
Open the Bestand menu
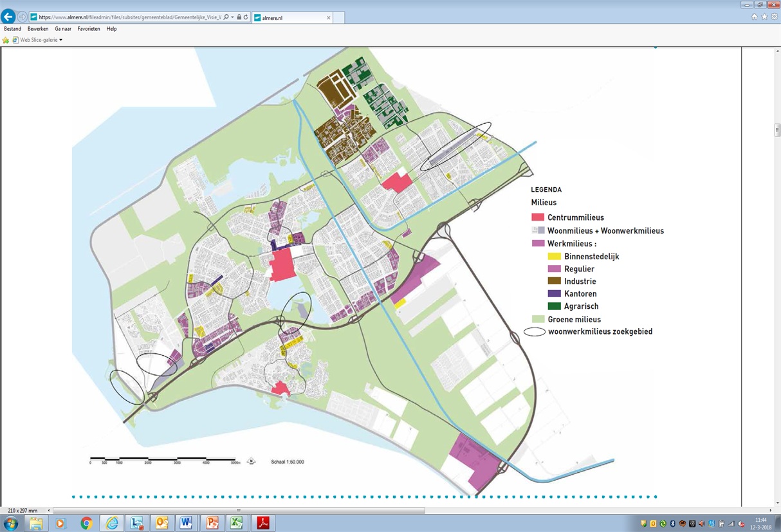[12, 29]
